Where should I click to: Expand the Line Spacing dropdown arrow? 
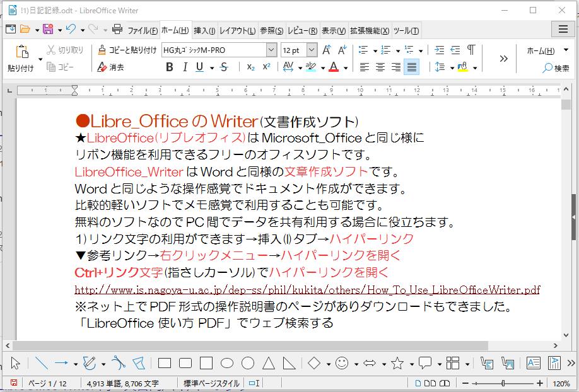[x=452, y=68]
